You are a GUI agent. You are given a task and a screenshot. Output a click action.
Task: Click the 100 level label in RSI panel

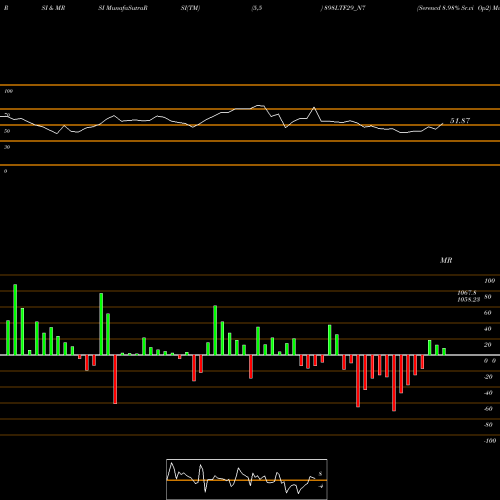[x=8, y=91]
